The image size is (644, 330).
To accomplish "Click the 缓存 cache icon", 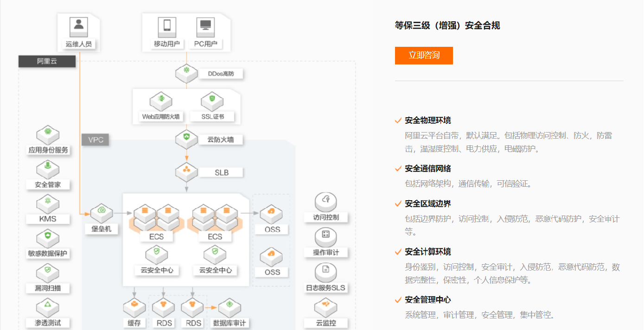I will [x=134, y=308].
